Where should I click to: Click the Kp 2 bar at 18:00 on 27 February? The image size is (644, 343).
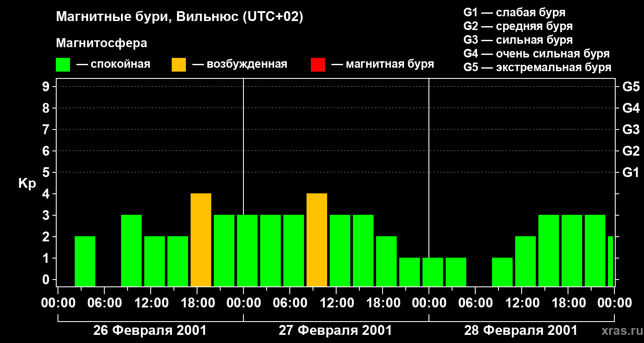pyautogui.click(x=386, y=261)
